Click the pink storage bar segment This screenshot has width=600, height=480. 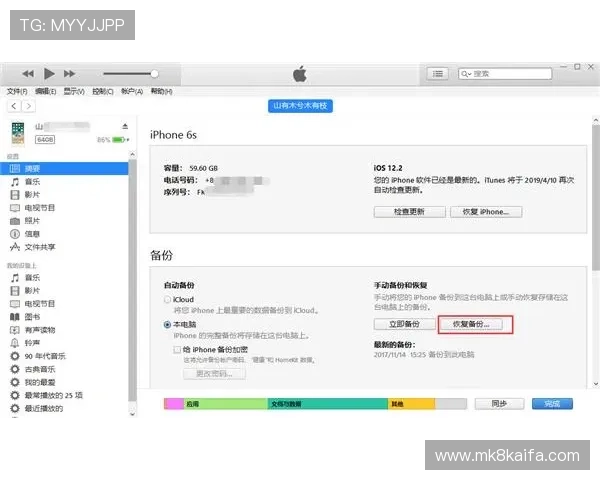[174, 403]
